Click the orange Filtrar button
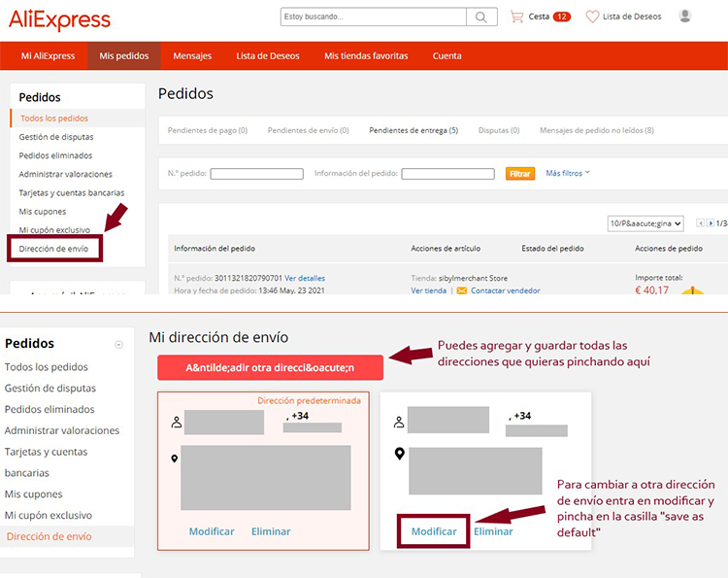 click(520, 173)
